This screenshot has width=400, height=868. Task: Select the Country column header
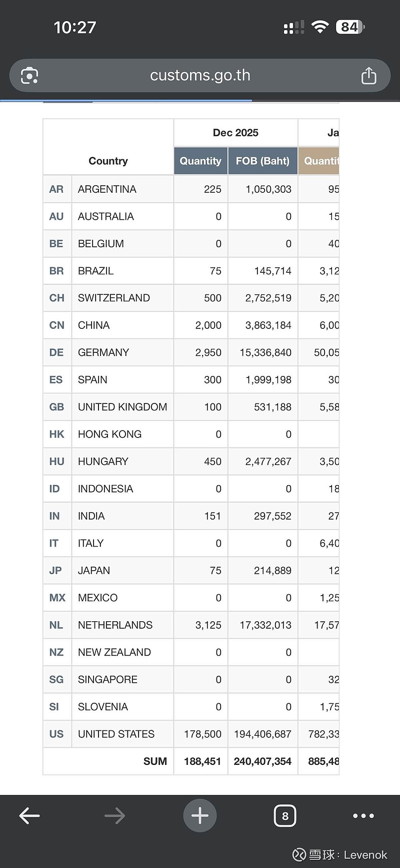[108, 161]
